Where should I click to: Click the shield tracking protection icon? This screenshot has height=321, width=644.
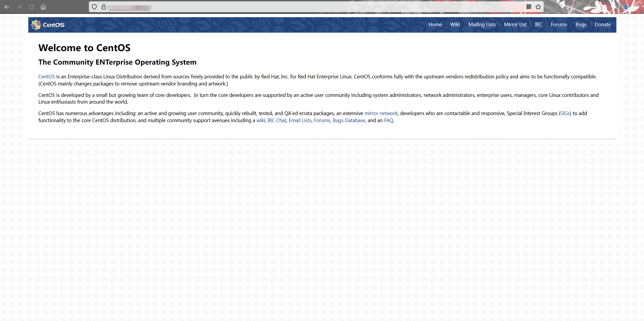point(94,7)
